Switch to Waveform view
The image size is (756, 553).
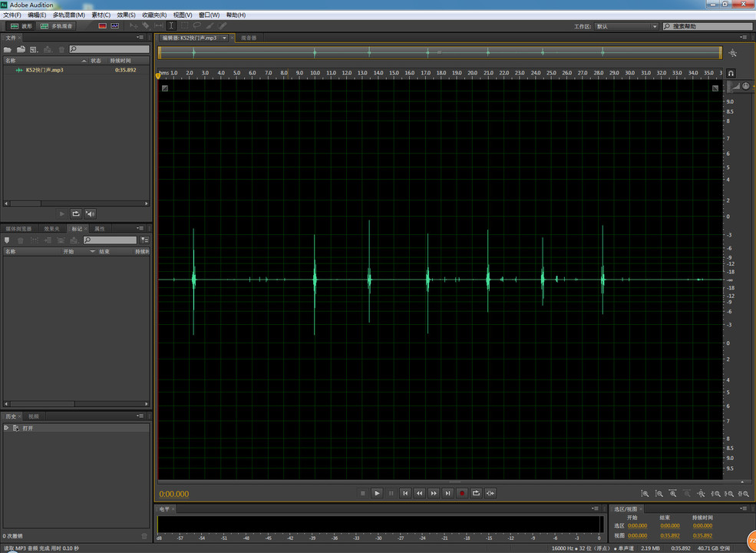click(x=21, y=26)
